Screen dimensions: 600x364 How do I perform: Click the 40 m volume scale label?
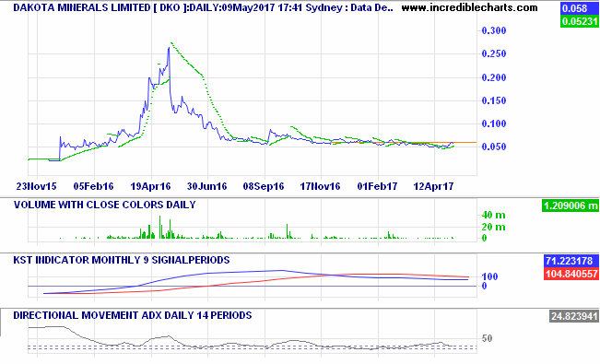tap(493, 215)
